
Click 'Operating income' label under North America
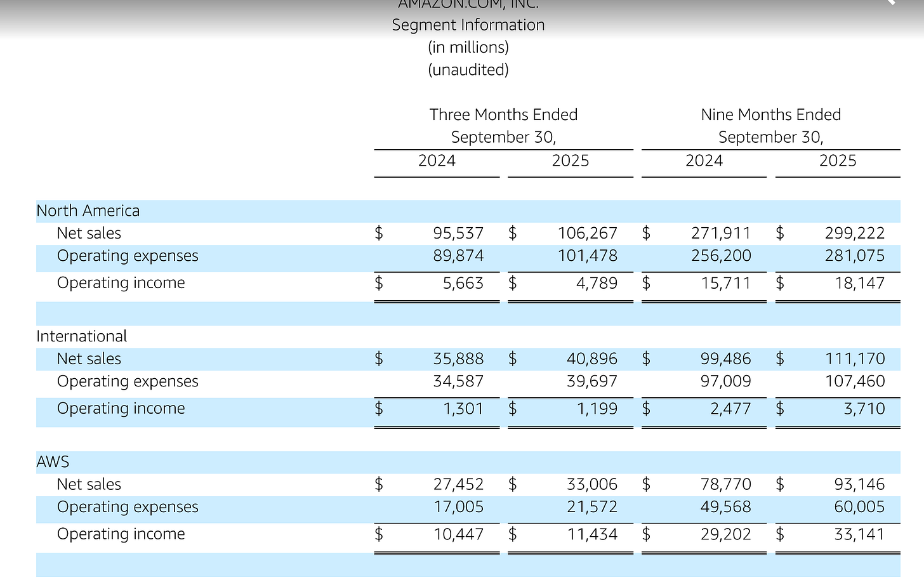pos(121,283)
